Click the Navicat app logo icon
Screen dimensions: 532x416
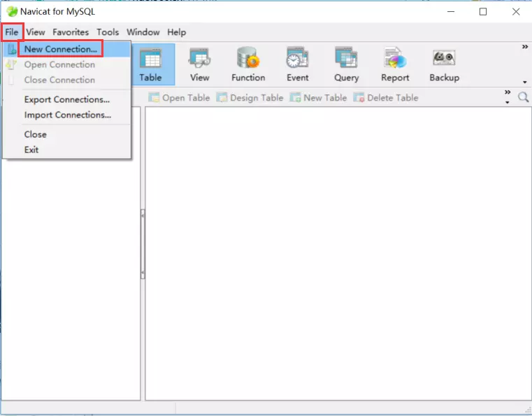pos(12,12)
